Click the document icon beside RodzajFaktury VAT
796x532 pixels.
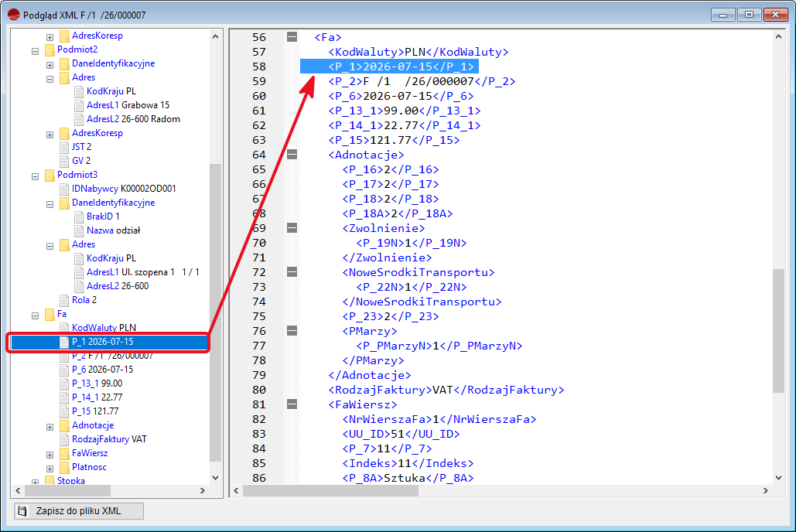click(x=64, y=439)
